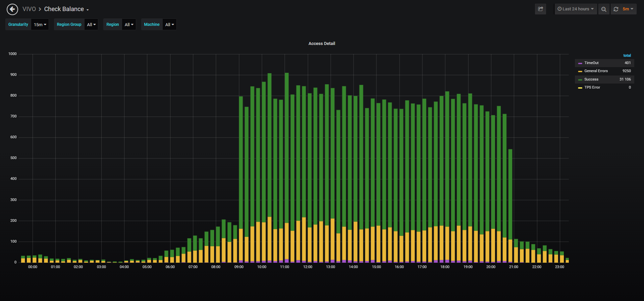Open the Granularity 15m dropdown

(x=40, y=24)
